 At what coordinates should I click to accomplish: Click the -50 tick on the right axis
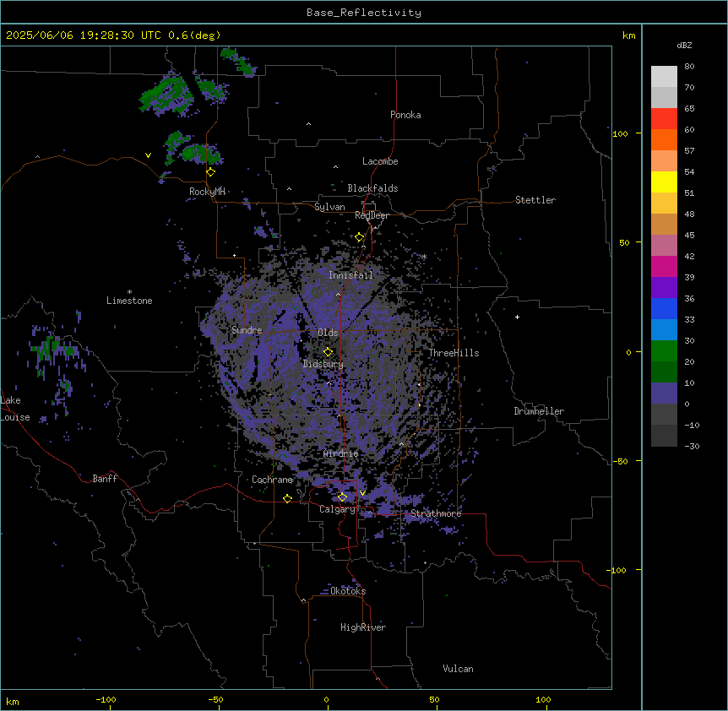click(x=620, y=461)
